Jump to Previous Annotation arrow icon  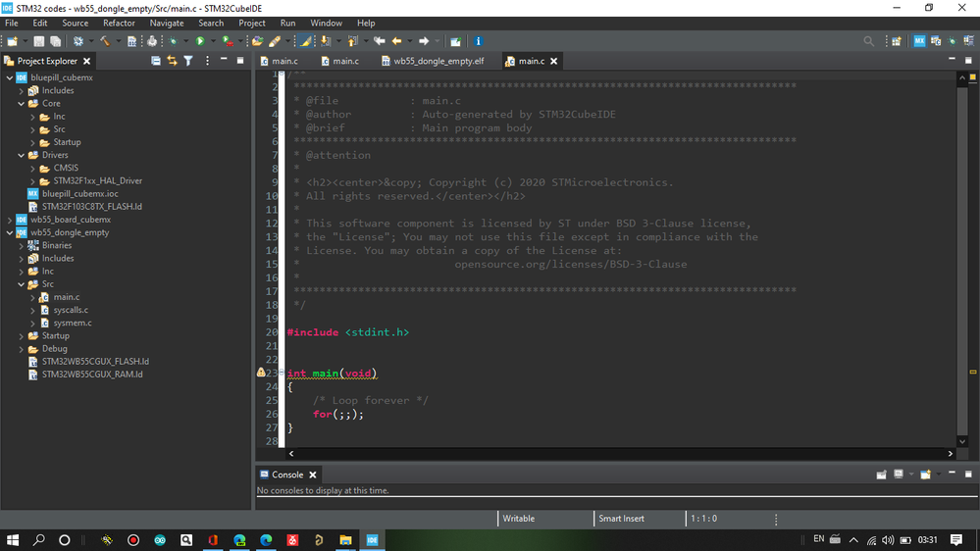352,41
